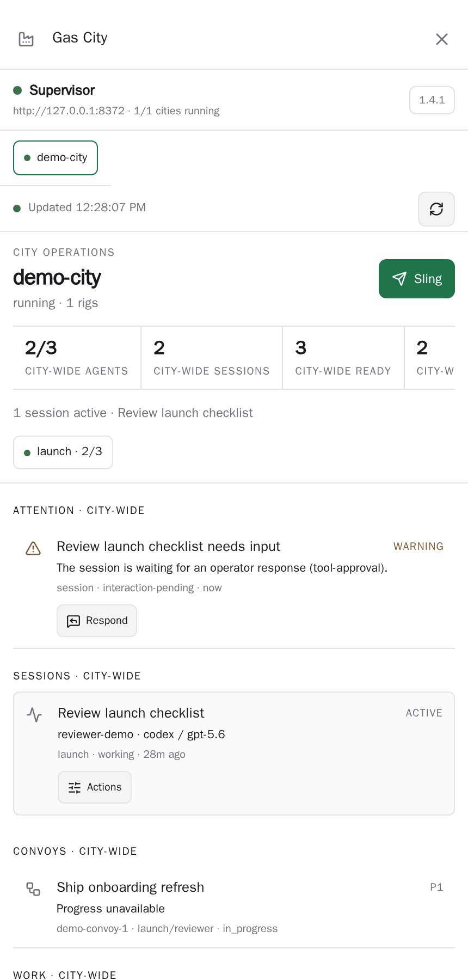Select the demo-city tab
The image size is (468, 980).
(x=56, y=158)
